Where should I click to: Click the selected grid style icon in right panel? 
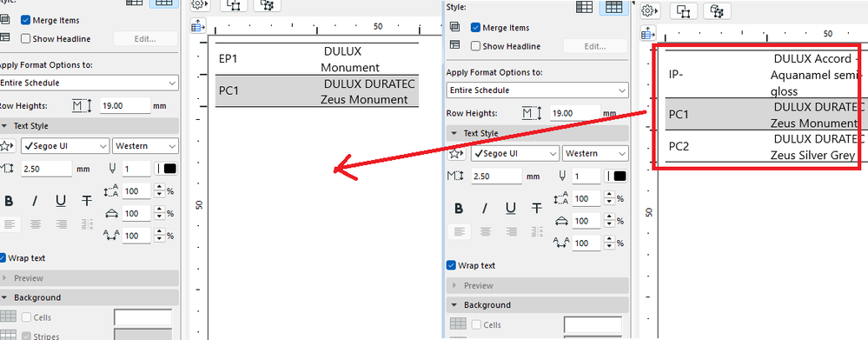(614, 7)
